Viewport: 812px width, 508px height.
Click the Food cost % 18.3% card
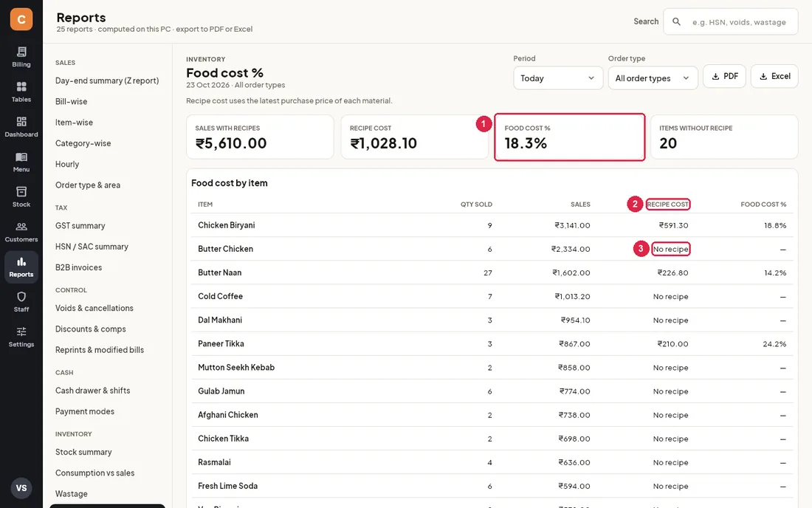[570, 137]
